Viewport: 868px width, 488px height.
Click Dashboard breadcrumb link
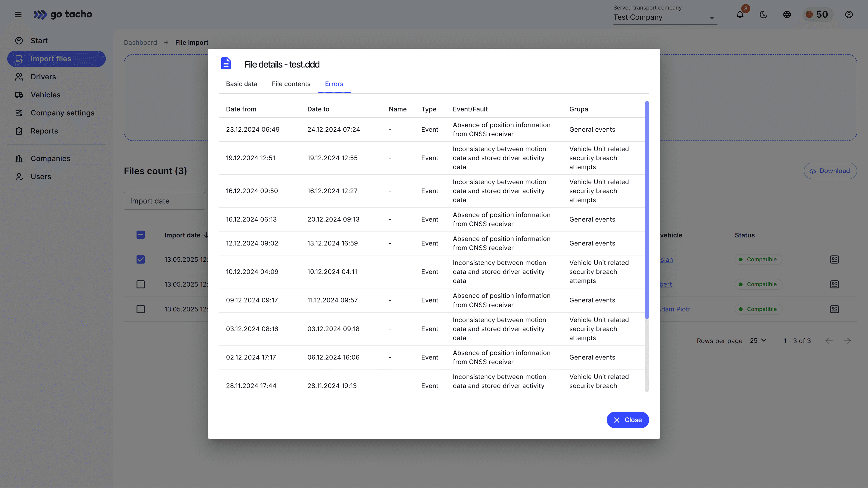click(140, 43)
